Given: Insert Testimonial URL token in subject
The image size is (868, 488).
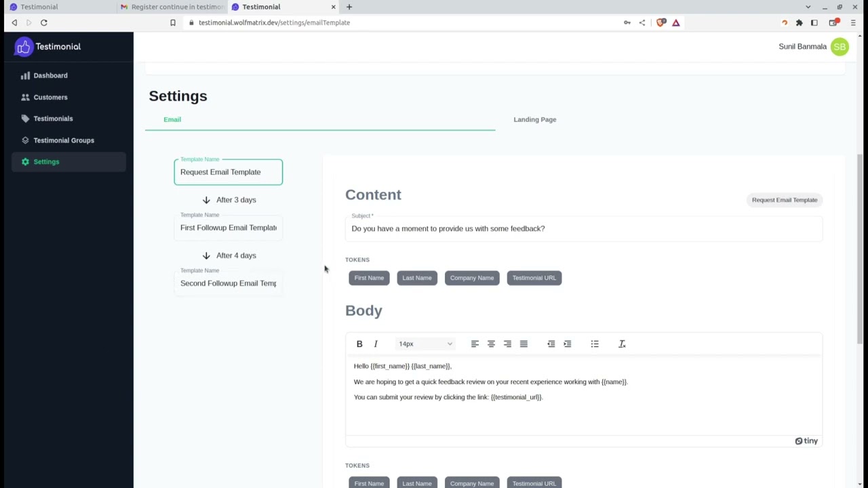Looking at the screenshot, I should pyautogui.click(x=534, y=278).
